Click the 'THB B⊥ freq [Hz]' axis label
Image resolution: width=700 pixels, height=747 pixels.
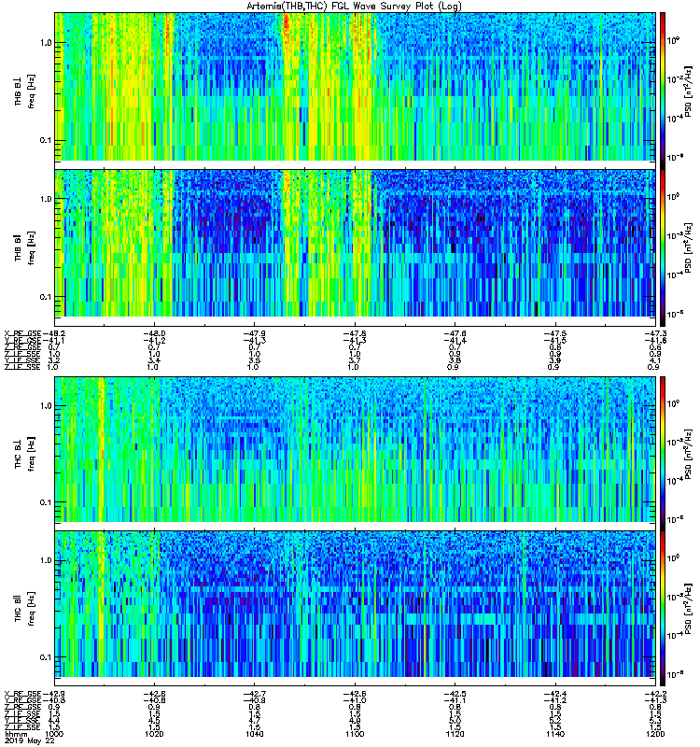tap(24, 92)
